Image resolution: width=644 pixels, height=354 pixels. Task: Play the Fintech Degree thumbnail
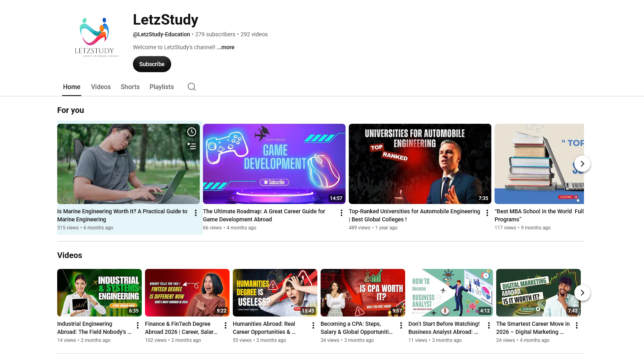187,293
